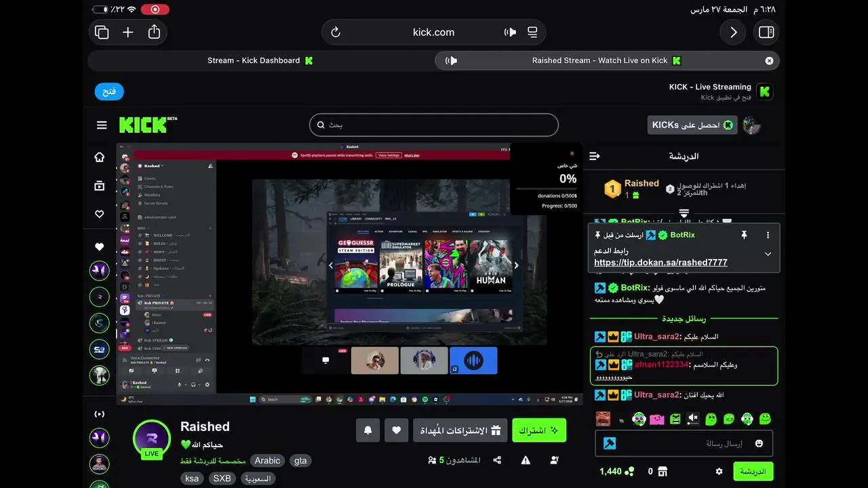Screen dimensions: 868x488
Task: Click the BotRix username in the pinned message
Action: click(x=682, y=235)
